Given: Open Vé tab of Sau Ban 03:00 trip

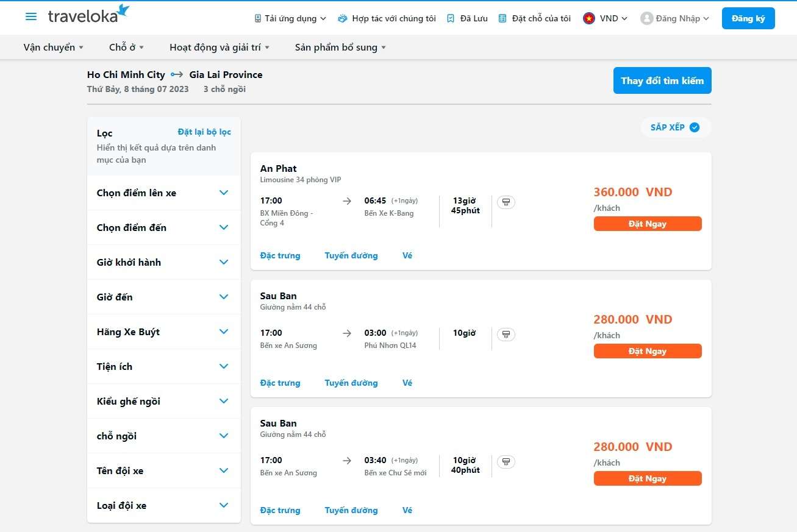Looking at the screenshot, I should point(407,383).
